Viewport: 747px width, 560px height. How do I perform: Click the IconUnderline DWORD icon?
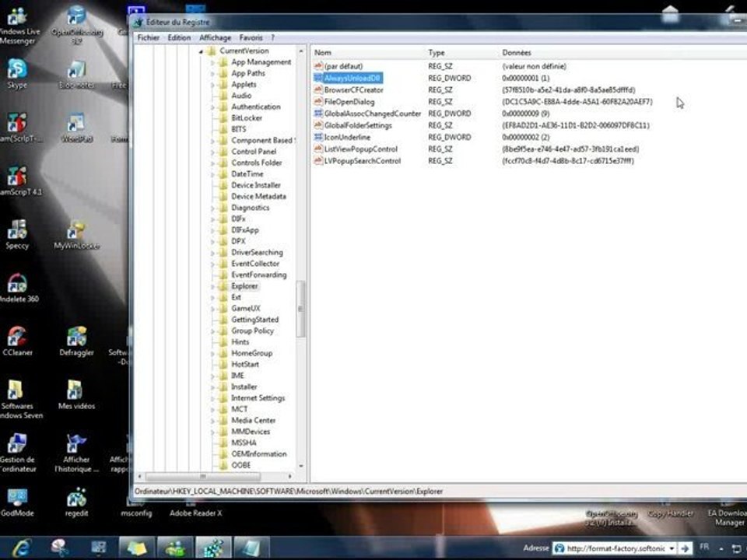point(318,137)
